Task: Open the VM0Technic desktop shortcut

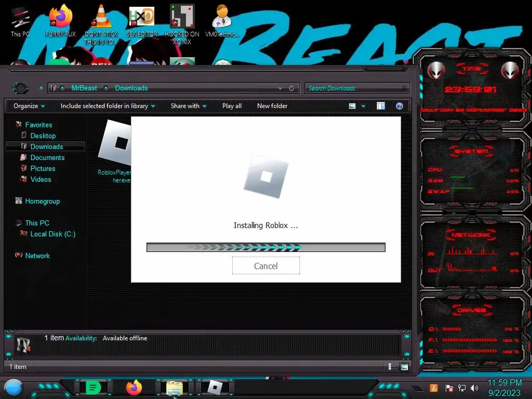Action: [x=222, y=21]
